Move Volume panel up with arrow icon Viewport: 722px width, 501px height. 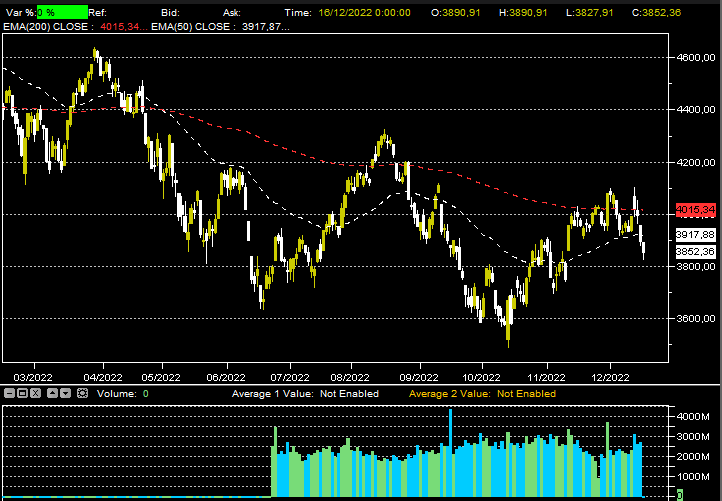click(x=52, y=394)
